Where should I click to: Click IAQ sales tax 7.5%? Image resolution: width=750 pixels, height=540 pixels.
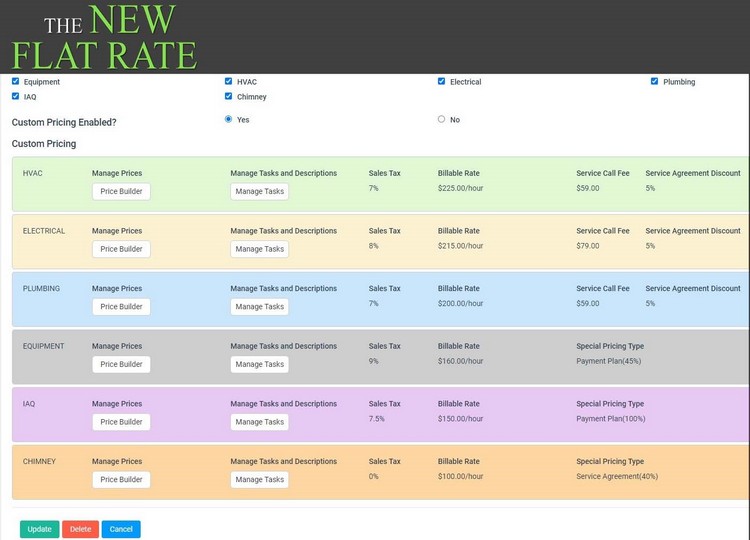click(x=376, y=419)
